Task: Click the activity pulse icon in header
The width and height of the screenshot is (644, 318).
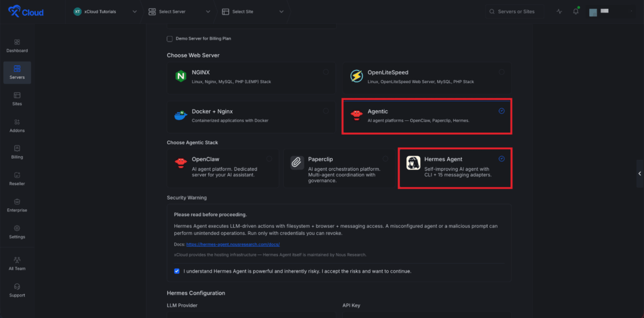Action: 560,11
